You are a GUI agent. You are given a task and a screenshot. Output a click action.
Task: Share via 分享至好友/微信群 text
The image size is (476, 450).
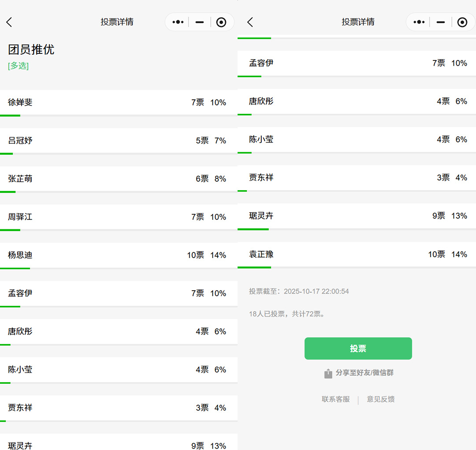click(364, 373)
